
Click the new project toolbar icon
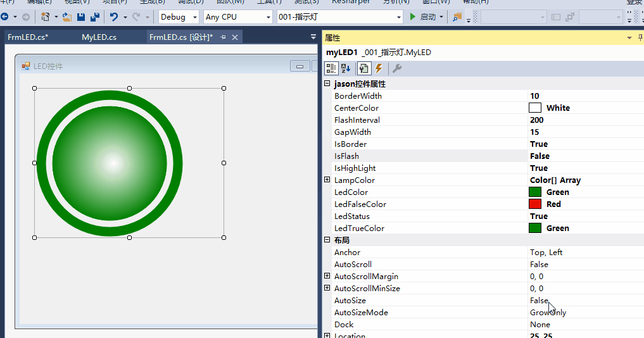tap(45, 17)
